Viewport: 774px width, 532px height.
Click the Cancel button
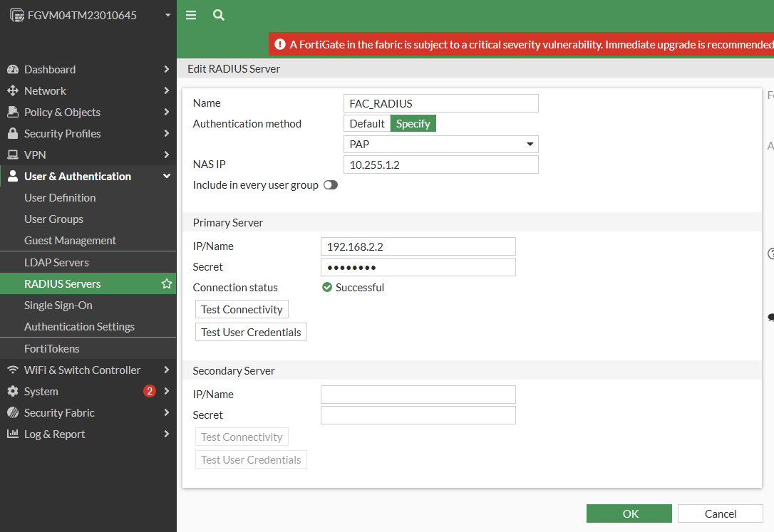tap(720, 513)
